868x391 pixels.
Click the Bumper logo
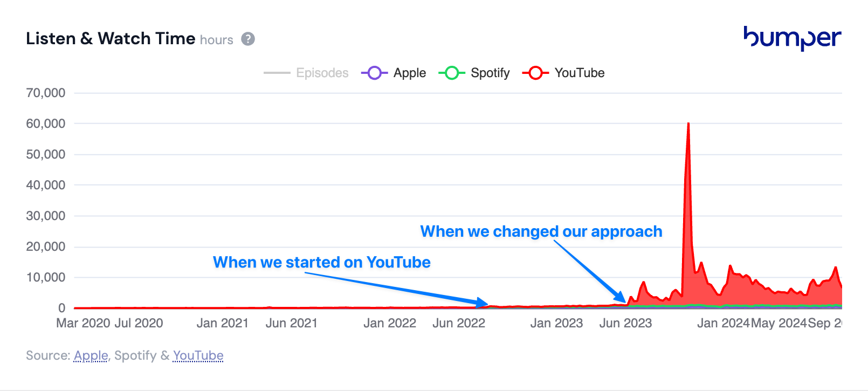tap(792, 38)
